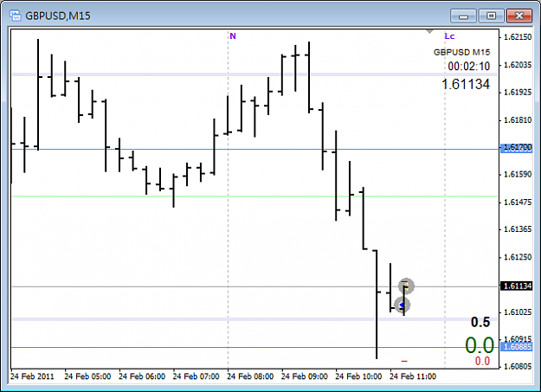The width and height of the screenshot is (541, 392).
Task: Click the 1.61475 price scale label
Action: 518,202
